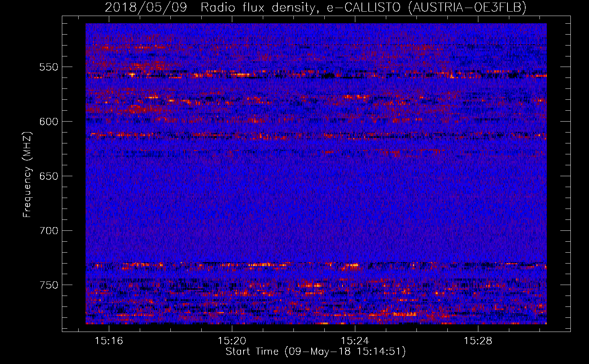Select the 750 frequency axis label

point(49,285)
